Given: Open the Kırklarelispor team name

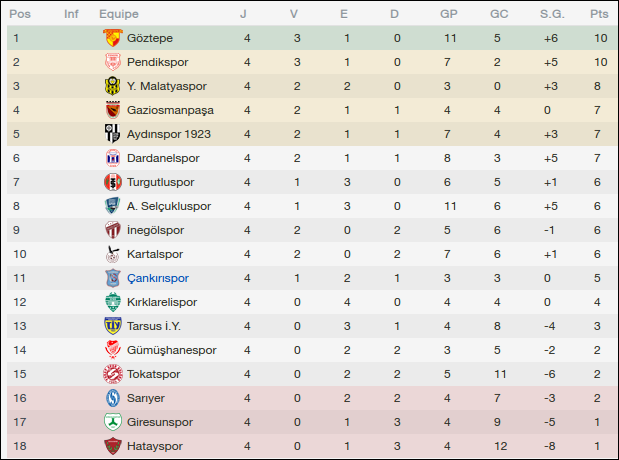Looking at the screenshot, I should click(x=162, y=302).
